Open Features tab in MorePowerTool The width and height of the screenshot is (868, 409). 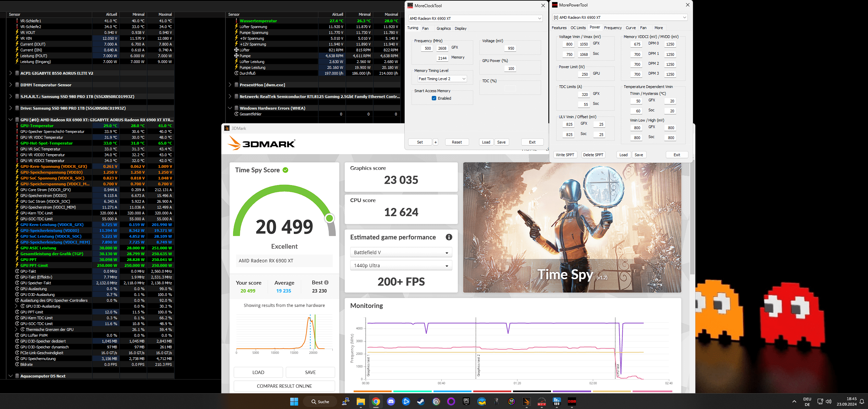559,28
